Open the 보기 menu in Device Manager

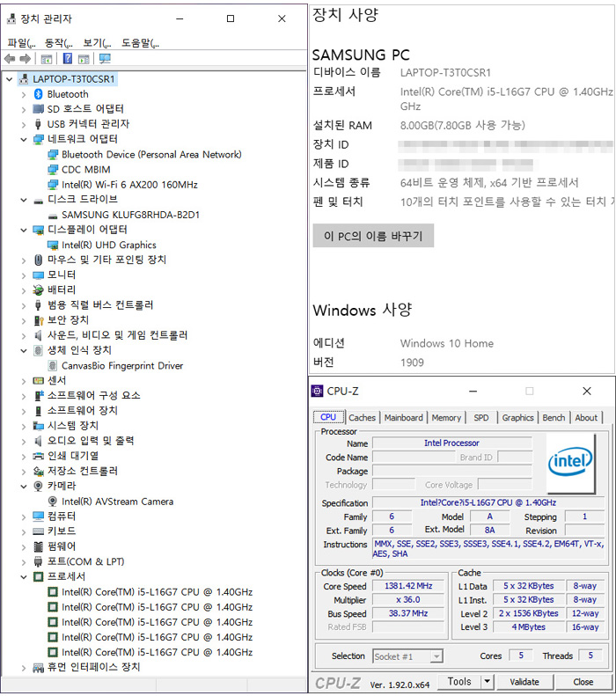(97, 43)
